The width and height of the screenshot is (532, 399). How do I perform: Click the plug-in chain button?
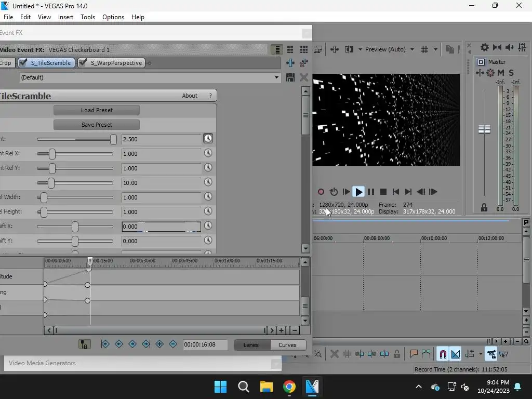[x=290, y=63]
